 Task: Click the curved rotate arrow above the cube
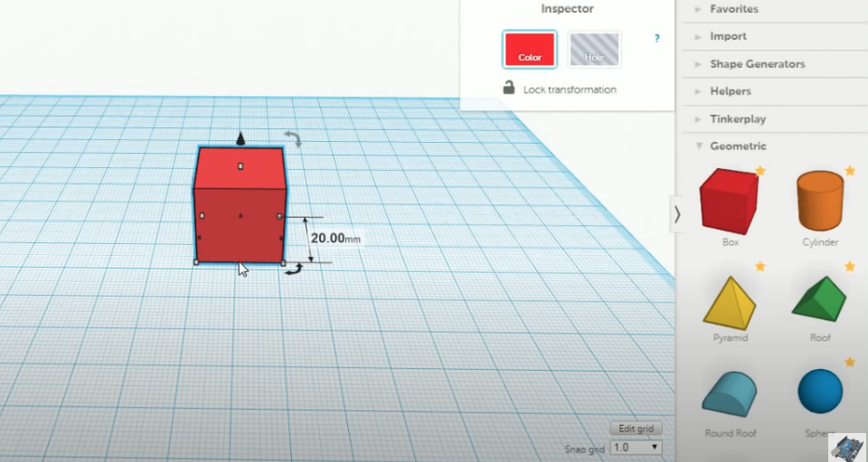pos(293,138)
